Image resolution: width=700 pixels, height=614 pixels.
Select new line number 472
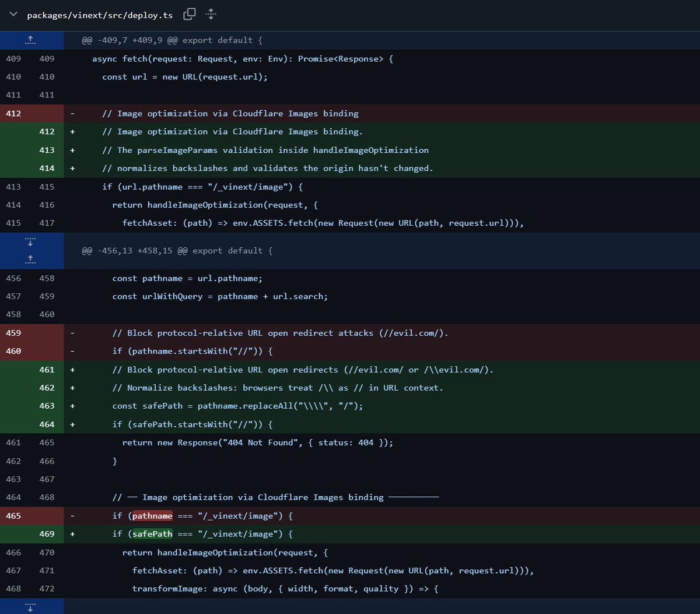pos(47,589)
